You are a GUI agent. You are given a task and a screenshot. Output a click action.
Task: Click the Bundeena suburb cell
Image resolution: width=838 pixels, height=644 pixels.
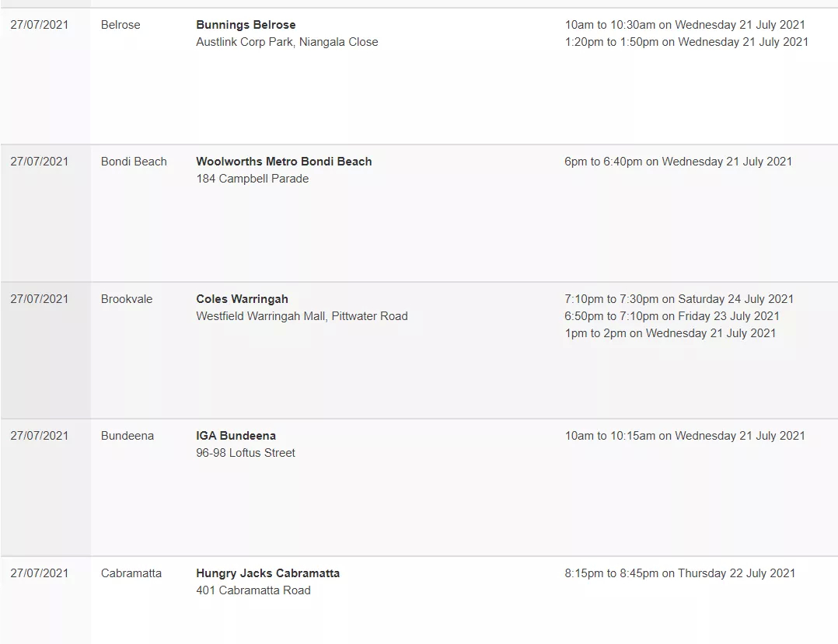(x=127, y=436)
